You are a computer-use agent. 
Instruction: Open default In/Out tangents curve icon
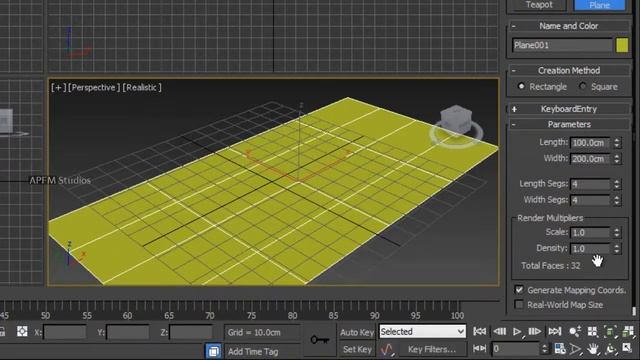point(387,350)
